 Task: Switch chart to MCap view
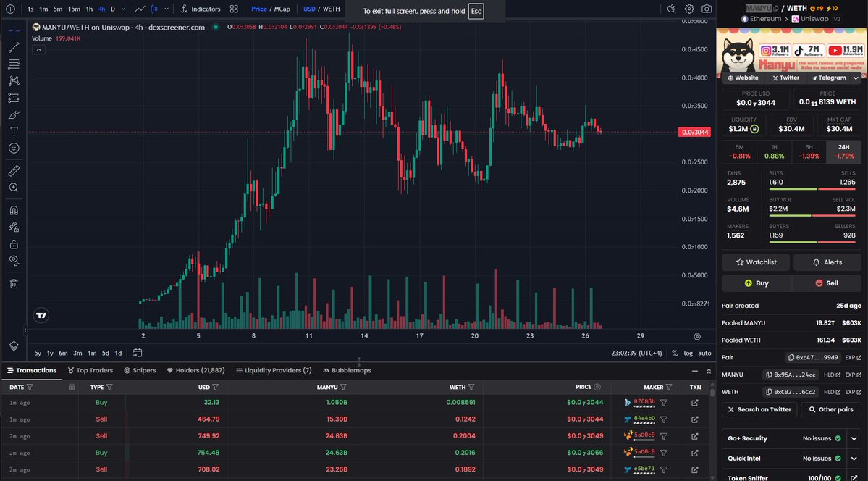point(282,9)
